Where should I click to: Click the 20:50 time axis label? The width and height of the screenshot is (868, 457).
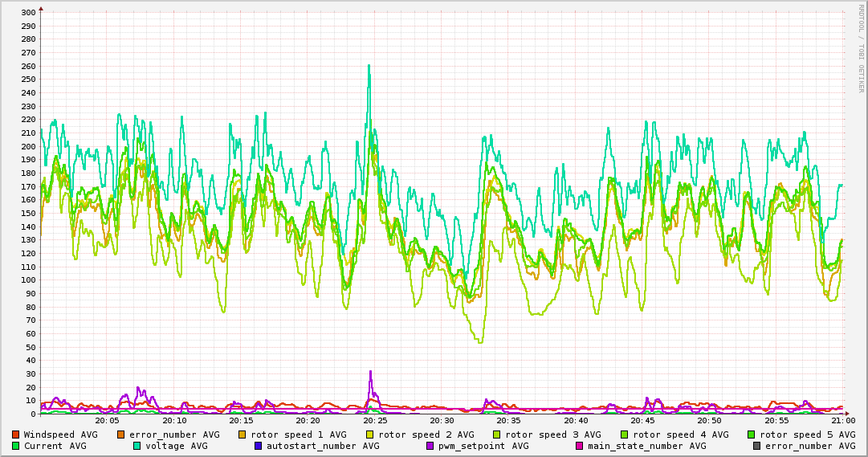coord(710,421)
